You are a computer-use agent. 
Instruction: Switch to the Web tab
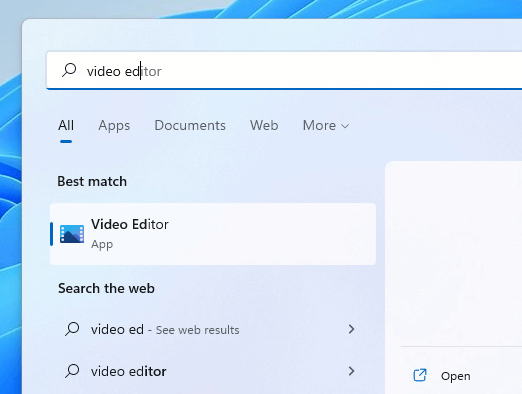pyautogui.click(x=264, y=126)
